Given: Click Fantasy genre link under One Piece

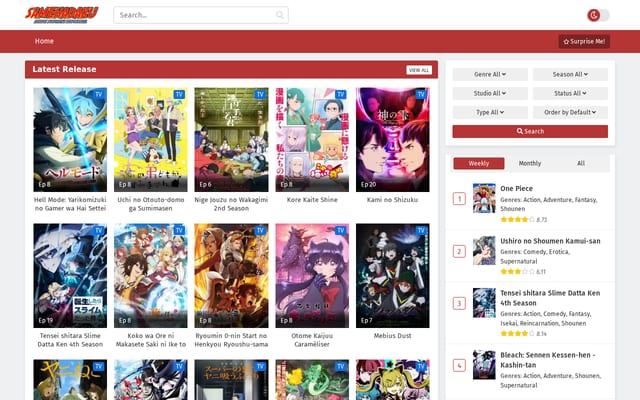Looking at the screenshot, I should click(586, 200).
